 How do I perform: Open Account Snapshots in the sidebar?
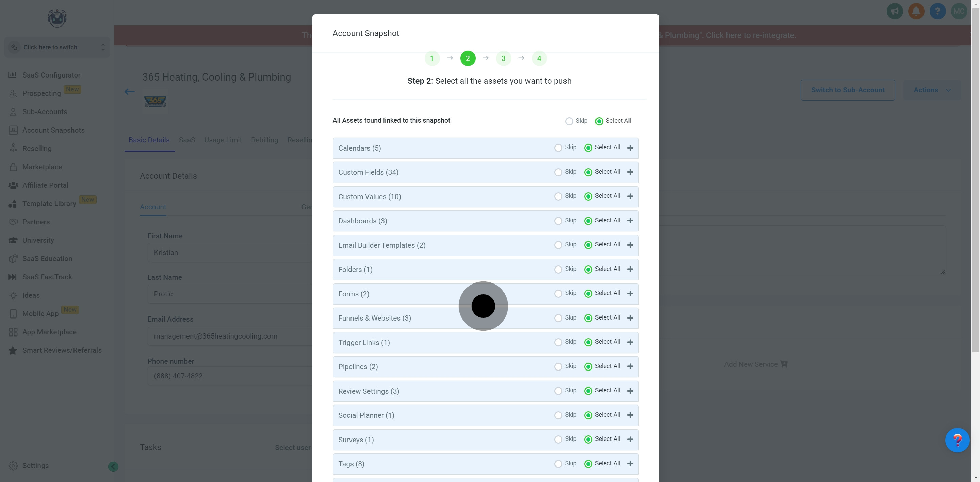53,130
